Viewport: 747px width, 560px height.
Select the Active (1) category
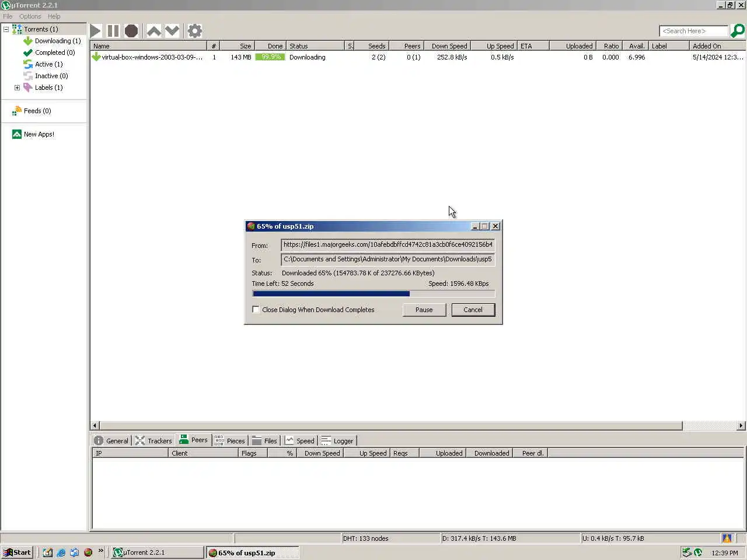(x=48, y=64)
